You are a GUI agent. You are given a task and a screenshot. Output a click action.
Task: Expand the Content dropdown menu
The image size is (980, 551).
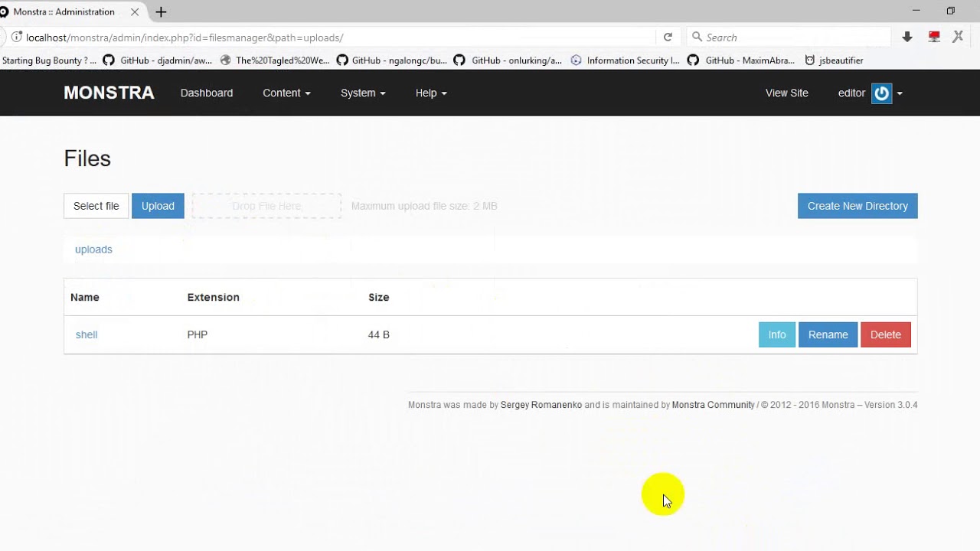(286, 93)
